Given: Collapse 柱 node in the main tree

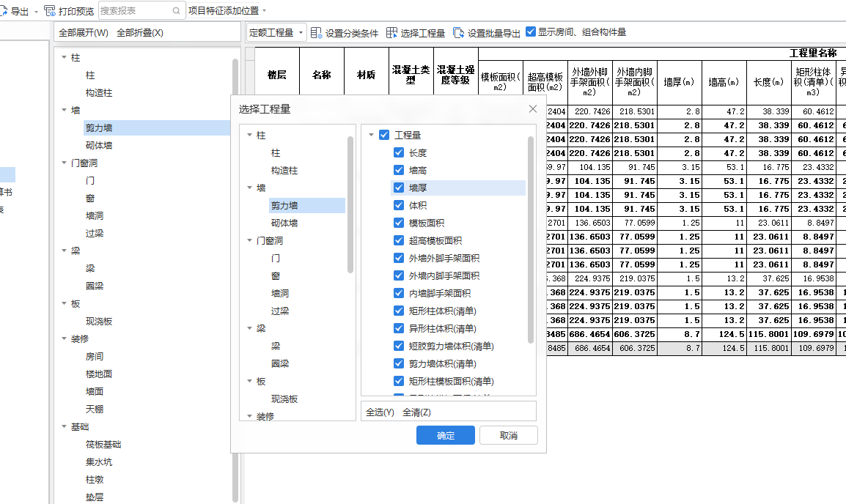Looking at the screenshot, I should pyautogui.click(x=65, y=57).
